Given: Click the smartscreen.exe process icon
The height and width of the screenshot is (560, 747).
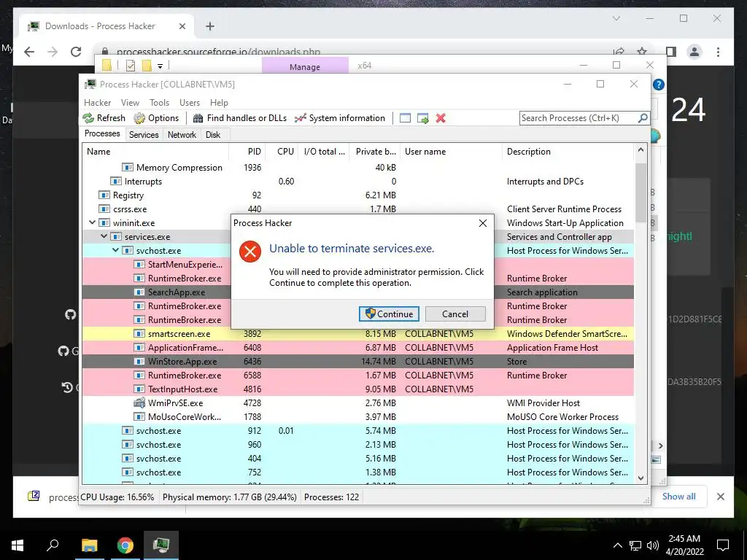Looking at the screenshot, I should [139, 333].
